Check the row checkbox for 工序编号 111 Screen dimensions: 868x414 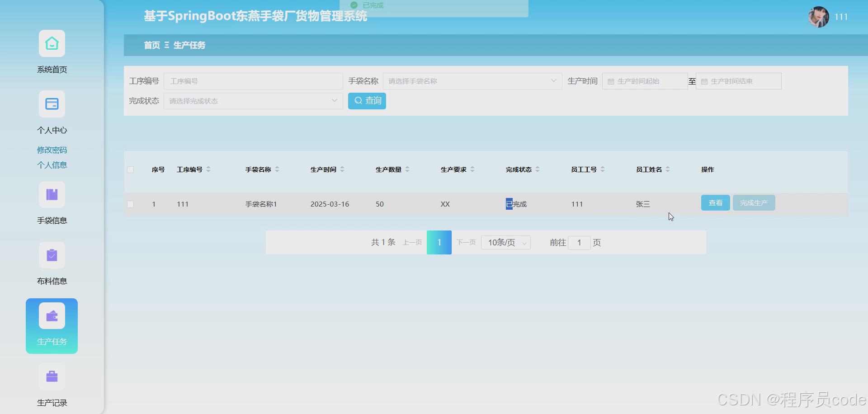131,204
